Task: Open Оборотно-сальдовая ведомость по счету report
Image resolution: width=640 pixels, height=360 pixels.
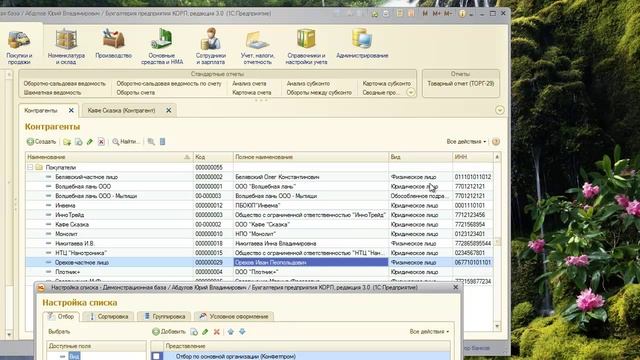Action: 169,84
